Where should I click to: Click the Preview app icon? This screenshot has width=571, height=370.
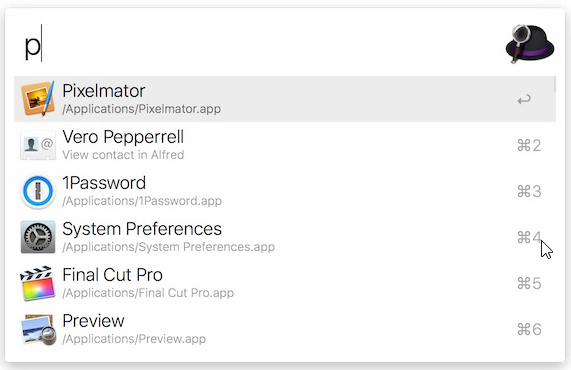coord(38,329)
